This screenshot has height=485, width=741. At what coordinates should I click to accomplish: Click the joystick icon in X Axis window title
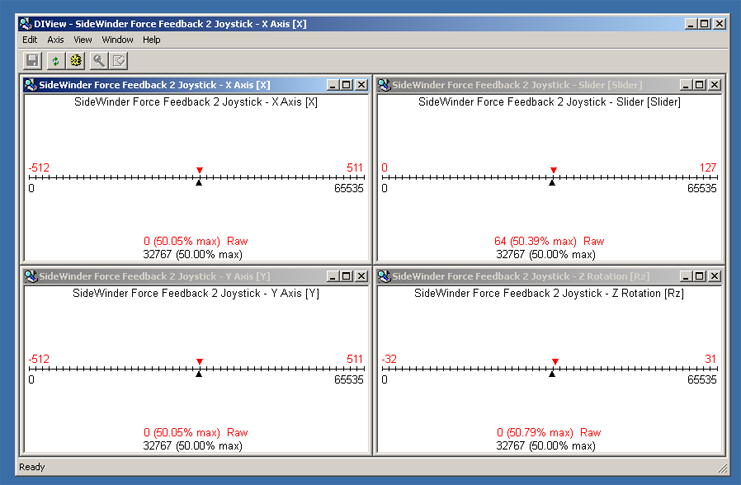click(31, 85)
